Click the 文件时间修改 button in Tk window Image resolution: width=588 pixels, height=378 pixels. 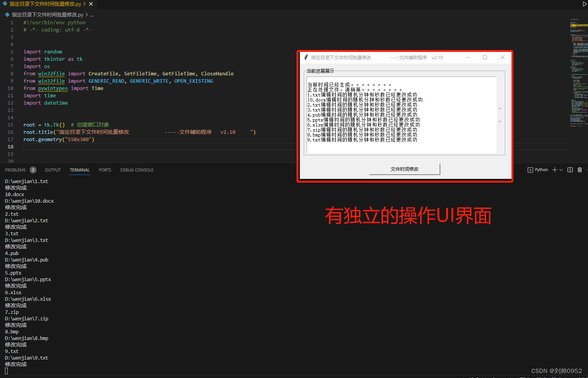(405, 169)
